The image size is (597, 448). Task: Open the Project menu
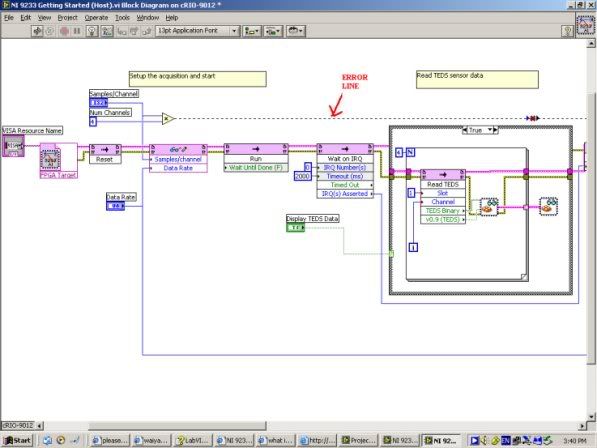tap(67, 18)
